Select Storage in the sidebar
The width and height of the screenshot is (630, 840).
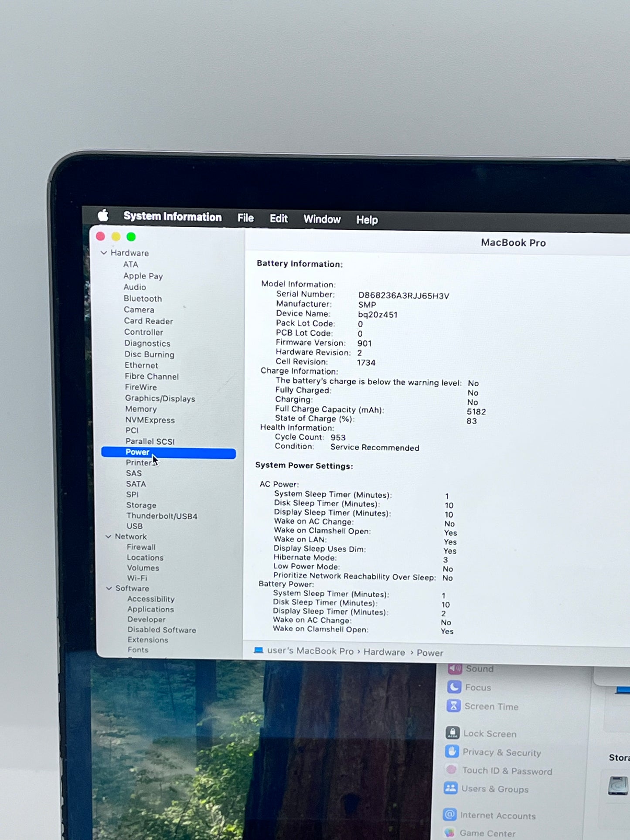click(141, 505)
